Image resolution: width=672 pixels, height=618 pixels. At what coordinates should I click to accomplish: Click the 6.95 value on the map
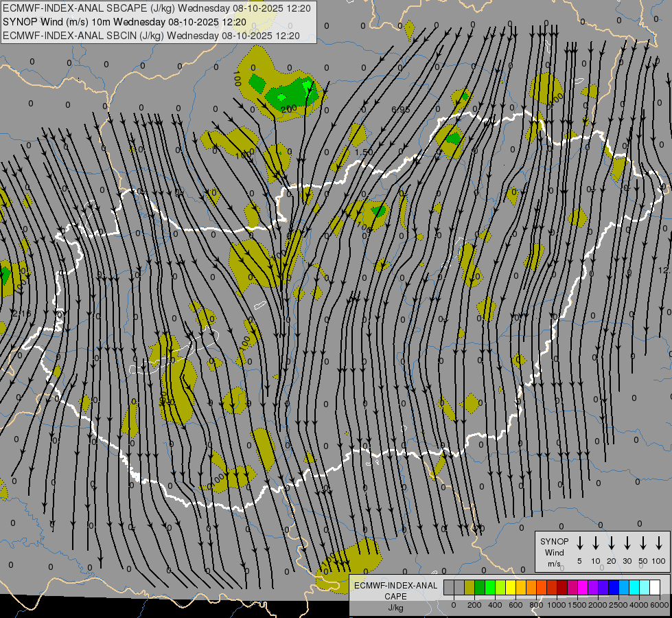400,110
